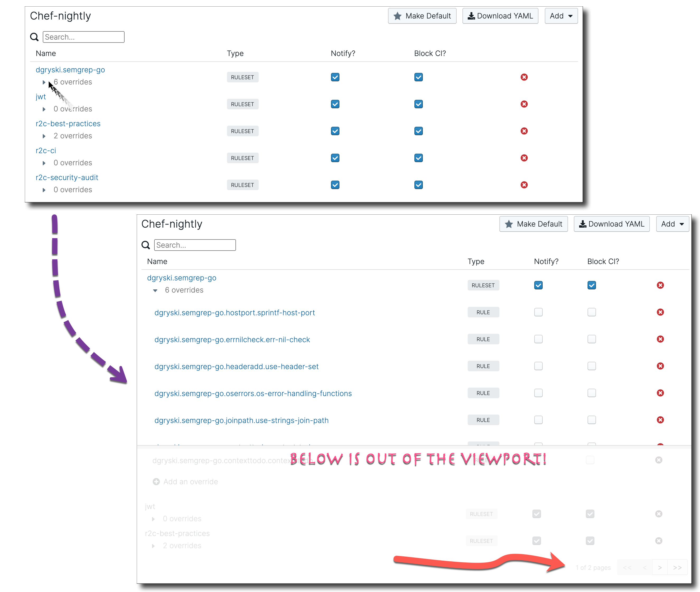The height and width of the screenshot is (592, 700).
Task: Open the Add dropdown in the bottom panel
Action: point(672,224)
